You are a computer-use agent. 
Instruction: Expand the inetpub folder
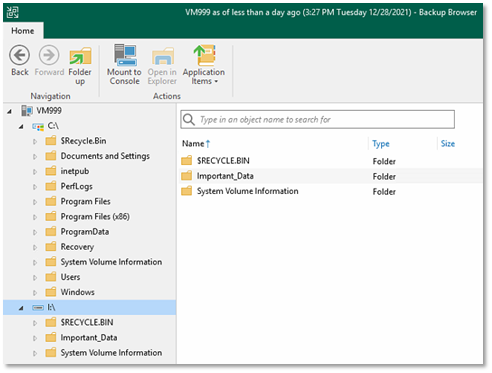(35, 172)
